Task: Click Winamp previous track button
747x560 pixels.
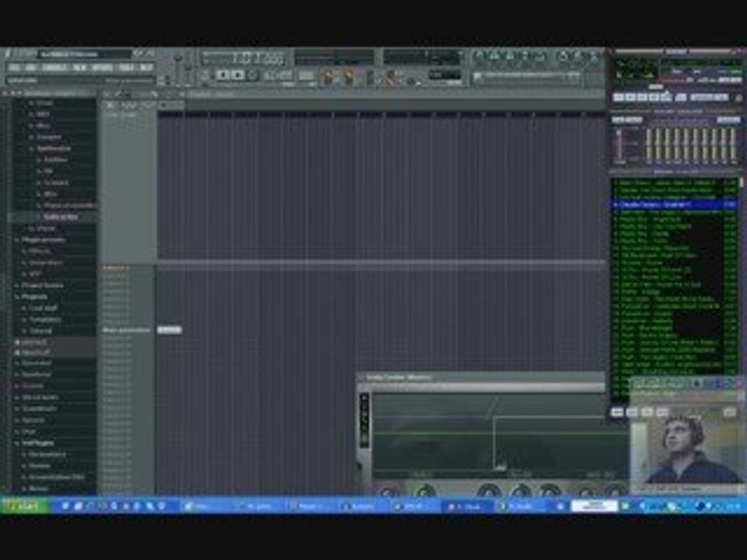Action: 619,97
